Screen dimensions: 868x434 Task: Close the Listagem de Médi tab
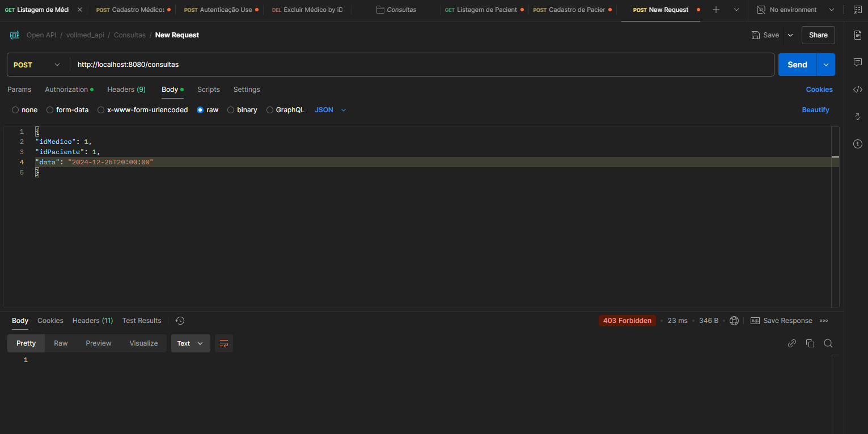79,10
